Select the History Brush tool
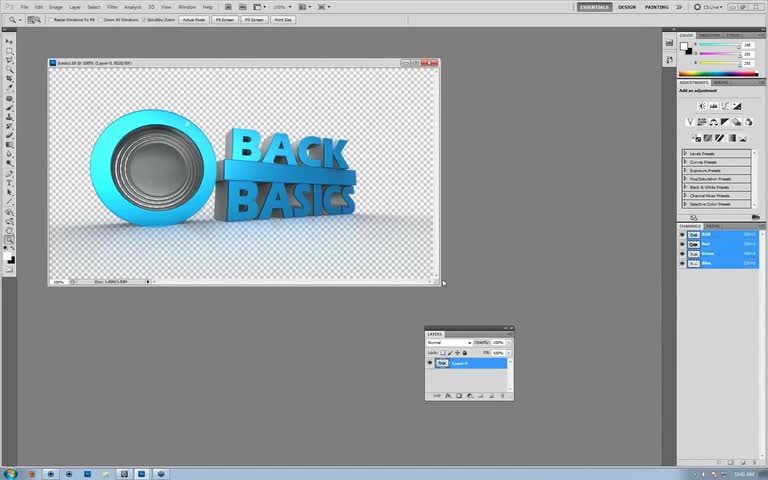The height and width of the screenshot is (480, 768). 9,126
